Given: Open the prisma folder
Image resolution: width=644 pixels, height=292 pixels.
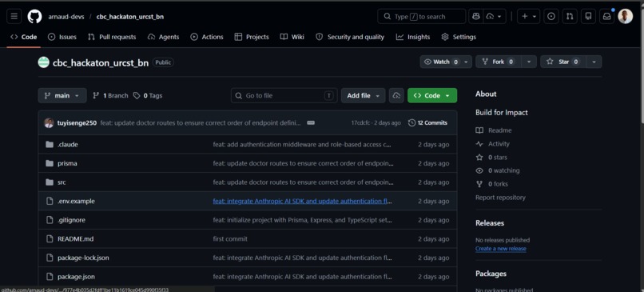Looking at the screenshot, I should click(67, 163).
